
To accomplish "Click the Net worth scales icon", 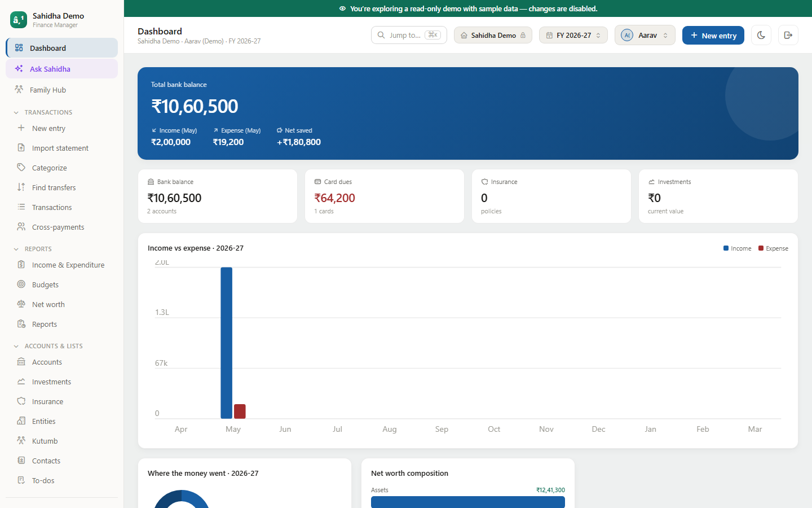I will point(21,304).
